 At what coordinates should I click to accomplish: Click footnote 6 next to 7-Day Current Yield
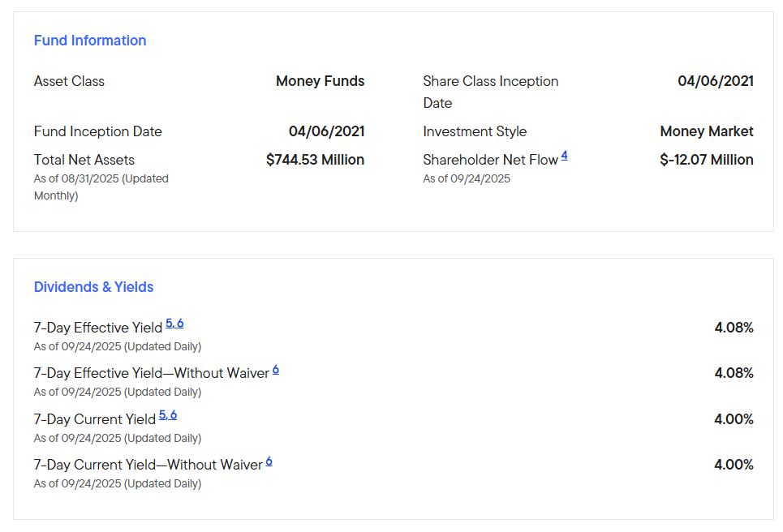(174, 415)
